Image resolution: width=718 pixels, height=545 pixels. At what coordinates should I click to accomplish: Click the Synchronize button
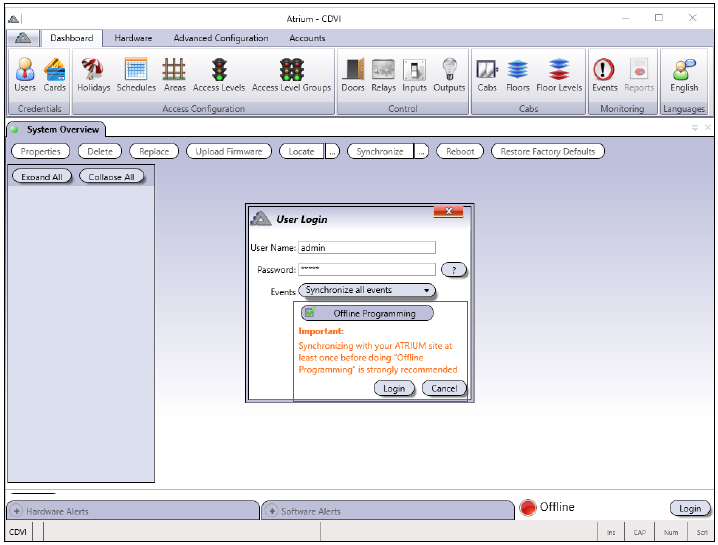click(x=380, y=152)
